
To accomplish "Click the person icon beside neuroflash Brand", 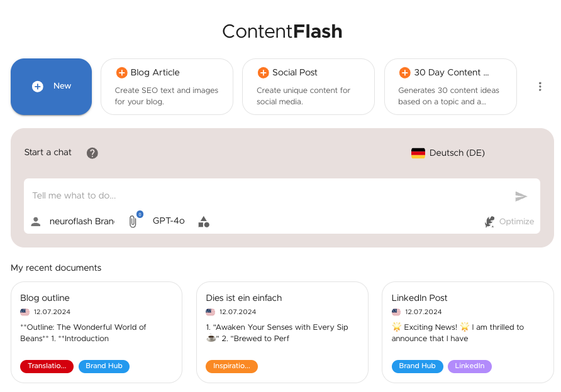I will tap(36, 221).
